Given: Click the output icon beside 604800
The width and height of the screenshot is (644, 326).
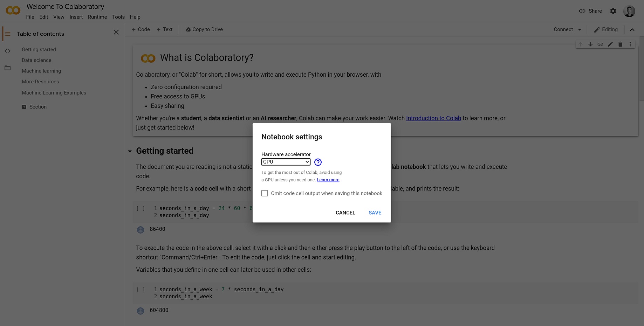Looking at the screenshot, I should [141, 311].
